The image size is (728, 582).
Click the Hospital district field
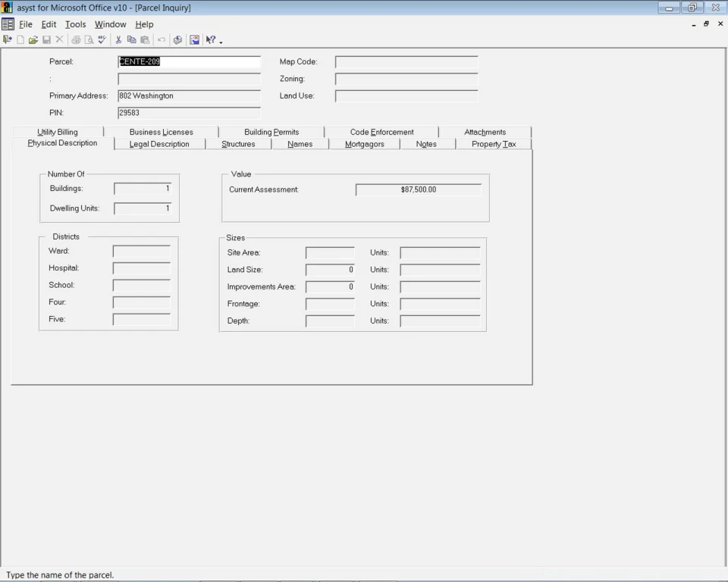point(142,268)
